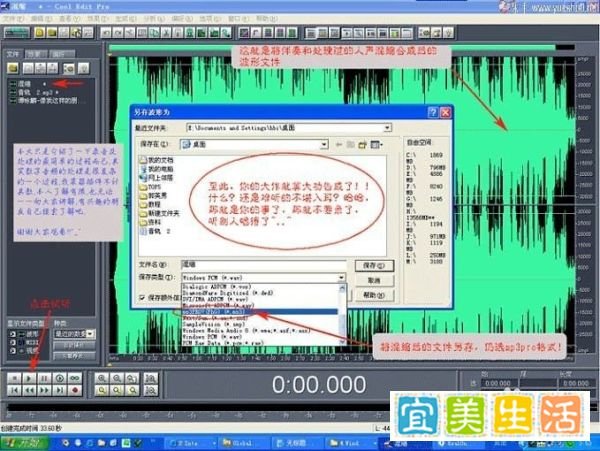The height and width of the screenshot is (451, 600).
Task: Select Windows Media Audio format in list
Action: (259, 331)
